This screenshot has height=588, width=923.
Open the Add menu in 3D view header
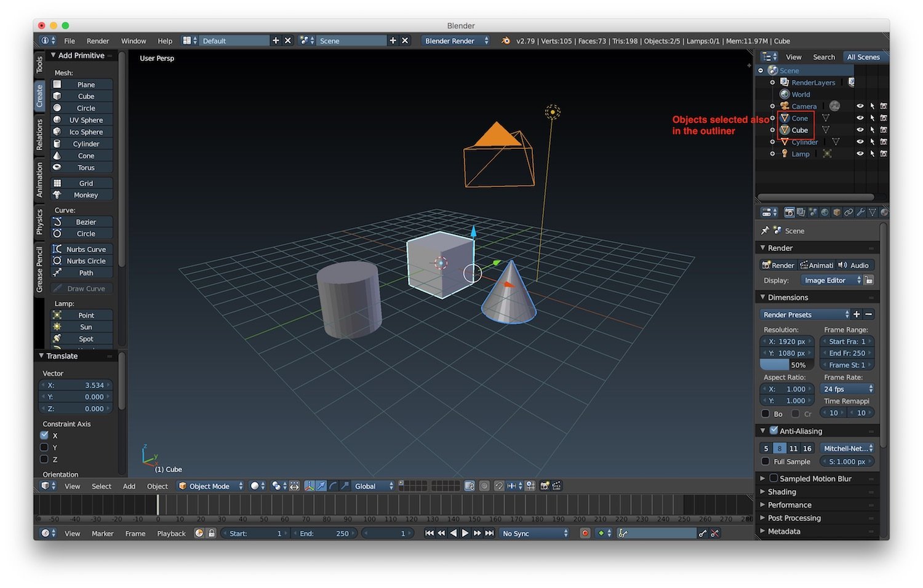(129, 486)
